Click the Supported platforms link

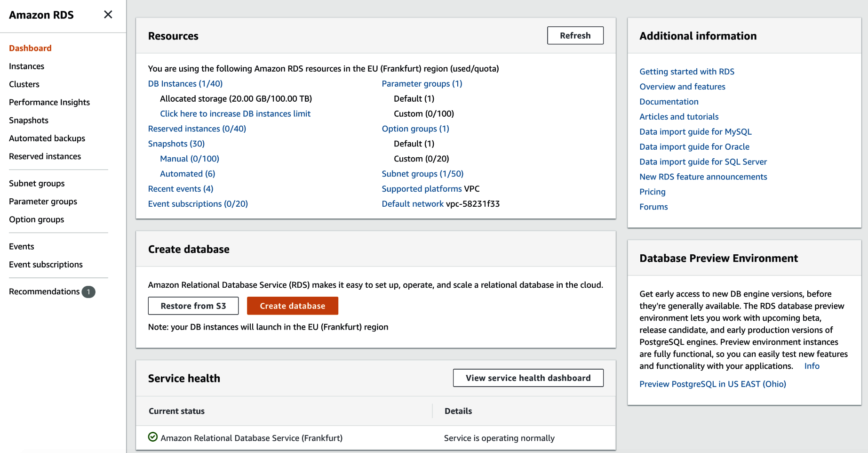[x=422, y=189]
